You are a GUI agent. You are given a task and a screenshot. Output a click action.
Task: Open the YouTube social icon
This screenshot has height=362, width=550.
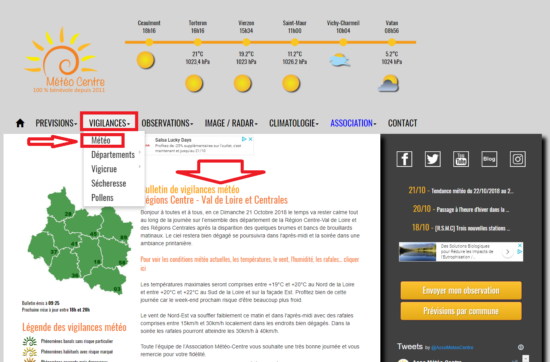pyautogui.click(x=461, y=159)
